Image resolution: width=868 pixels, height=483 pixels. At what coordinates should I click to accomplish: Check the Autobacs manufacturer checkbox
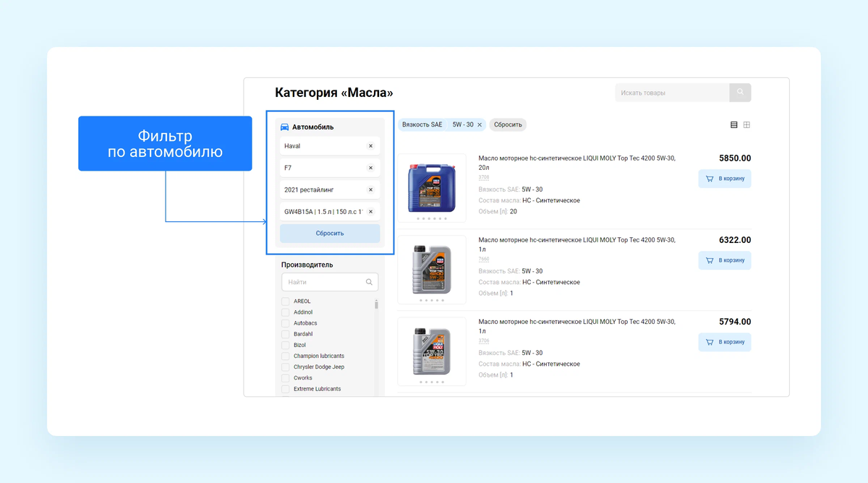[285, 323]
